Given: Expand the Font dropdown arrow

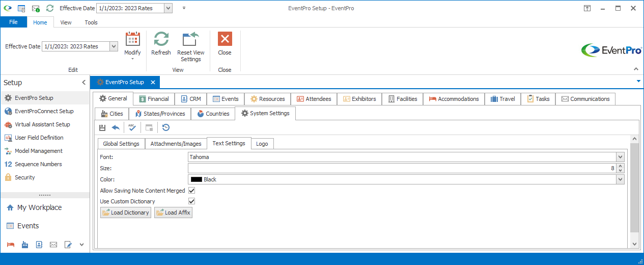Looking at the screenshot, I should point(620,157).
